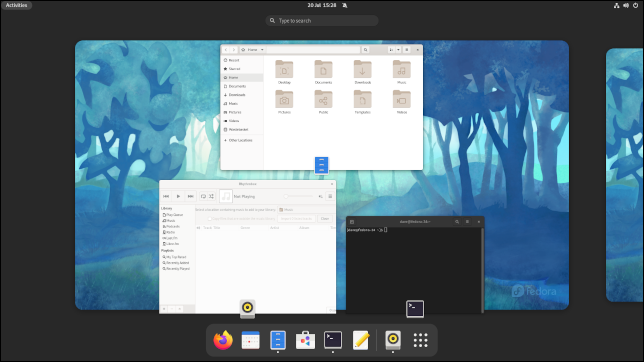Select the Rhythmbox icon in dock
This screenshot has height=362, width=644.
point(393,340)
